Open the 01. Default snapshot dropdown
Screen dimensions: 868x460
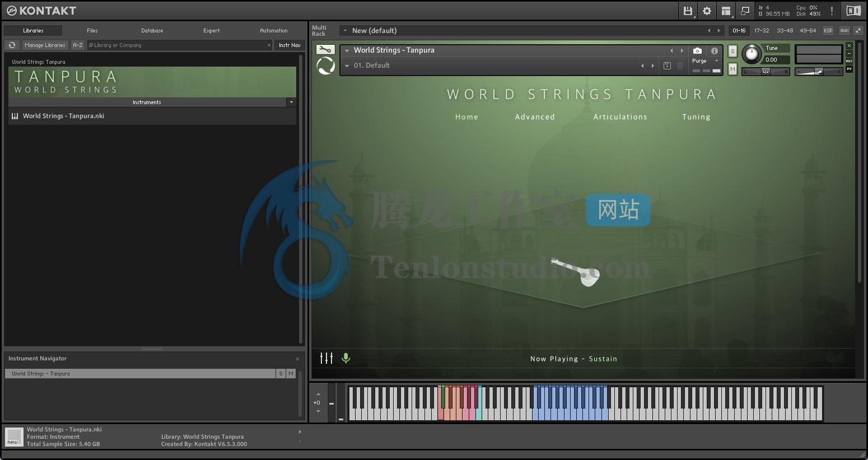point(347,65)
